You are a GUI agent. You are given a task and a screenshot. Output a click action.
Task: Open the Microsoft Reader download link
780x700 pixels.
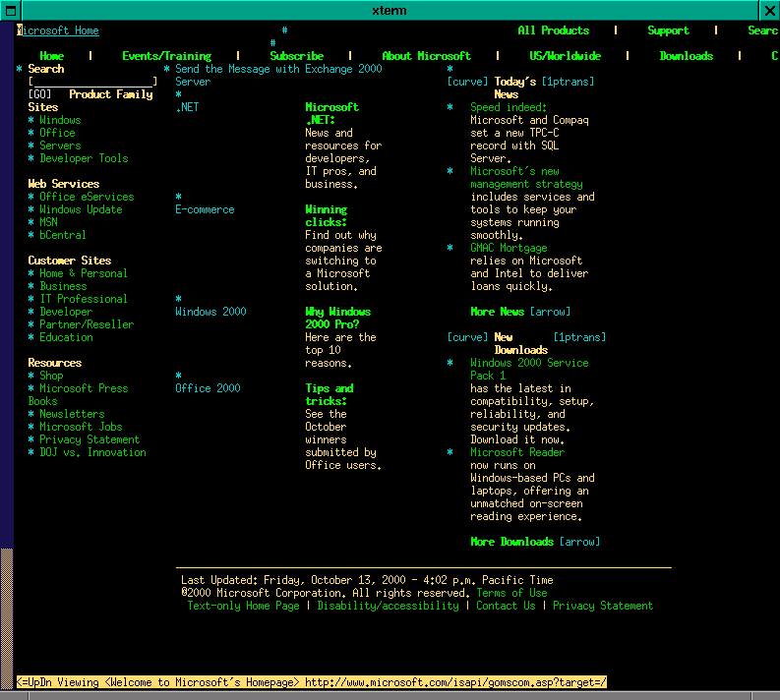(517, 453)
